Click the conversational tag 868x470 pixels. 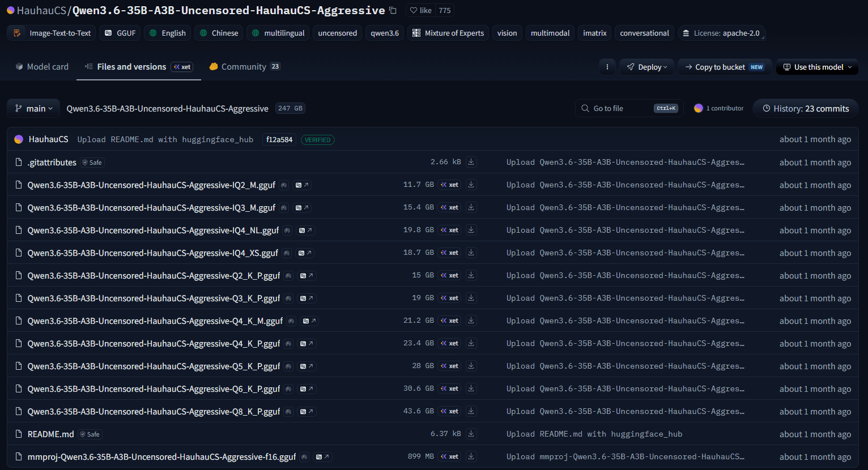click(x=645, y=33)
